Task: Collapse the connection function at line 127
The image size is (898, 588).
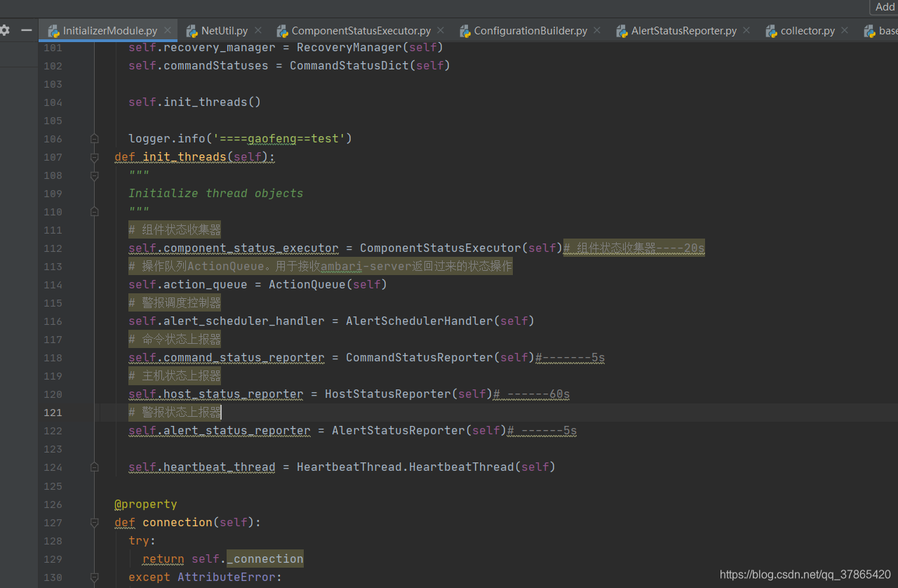Action: click(x=95, y=523)
